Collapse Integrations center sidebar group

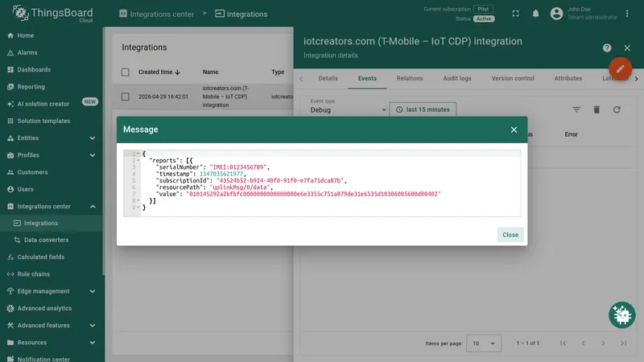click(93, 207)
